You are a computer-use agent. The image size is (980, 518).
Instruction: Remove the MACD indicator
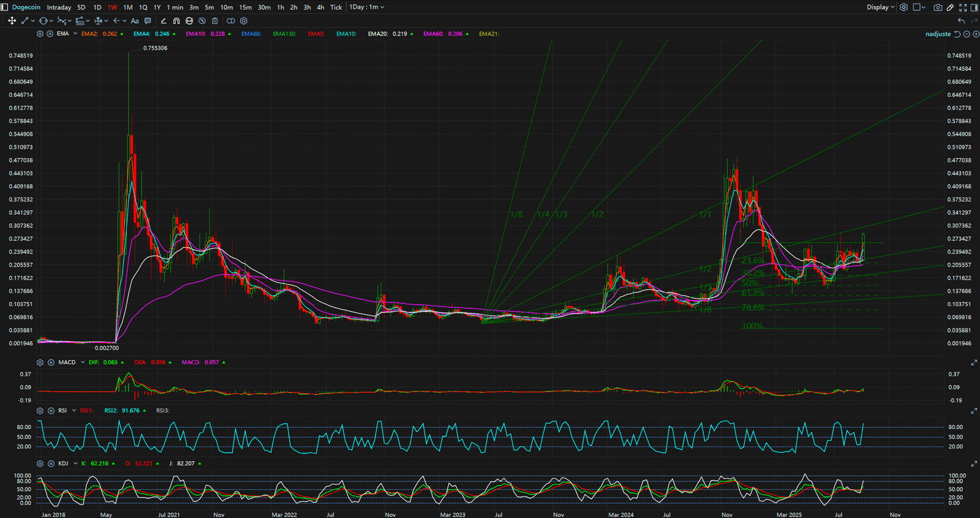click(51, 362)
